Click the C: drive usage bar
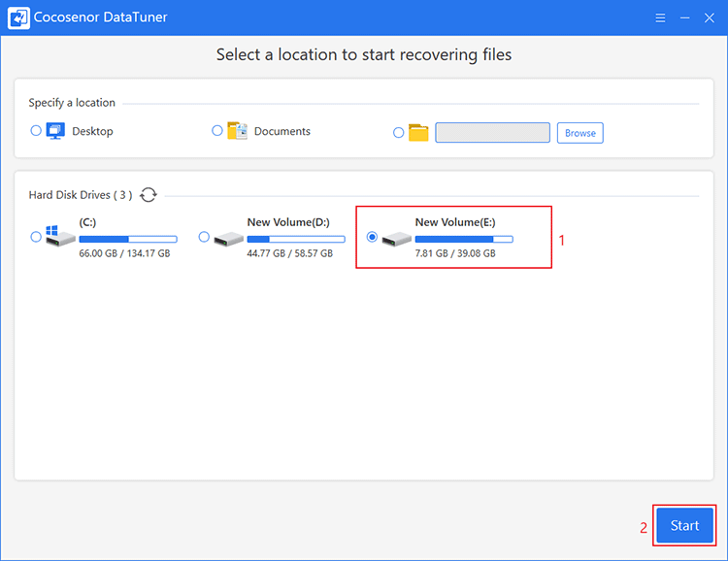 point(128,239)
